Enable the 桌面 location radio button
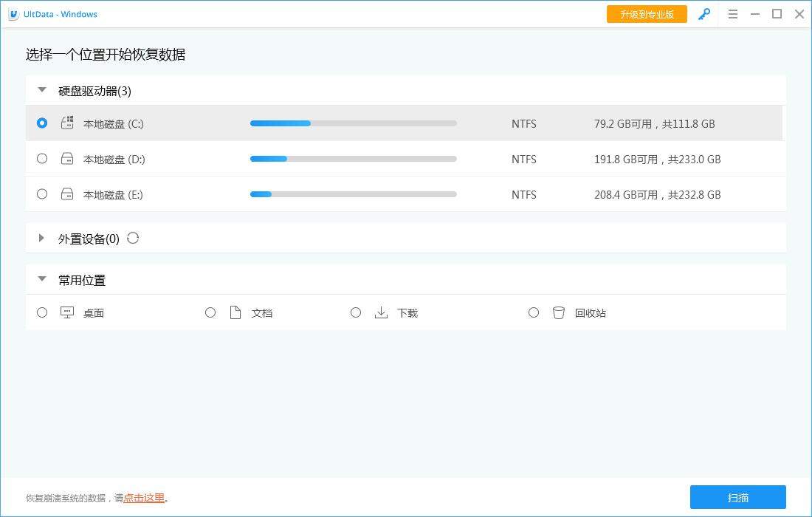 tap(42, 312)
